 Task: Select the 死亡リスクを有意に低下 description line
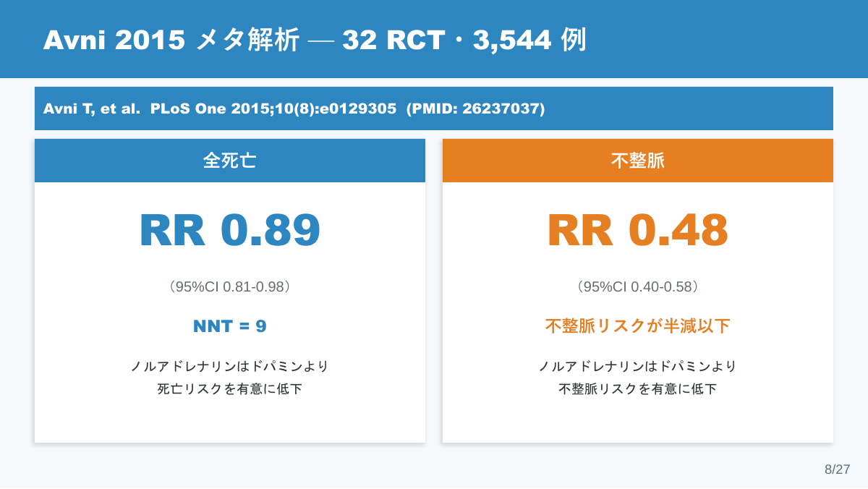[x=230, y=389]
